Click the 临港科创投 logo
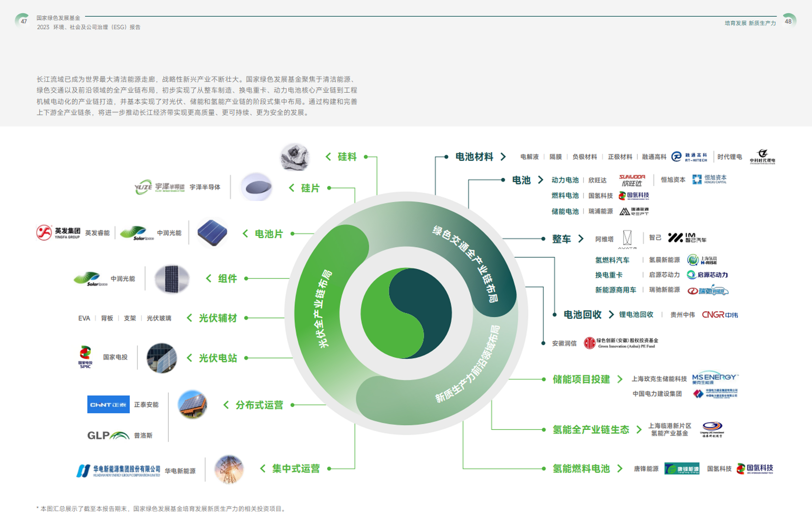Image resolution: width=812 pixels, height=523 pixels. click(x=712, y=429)
